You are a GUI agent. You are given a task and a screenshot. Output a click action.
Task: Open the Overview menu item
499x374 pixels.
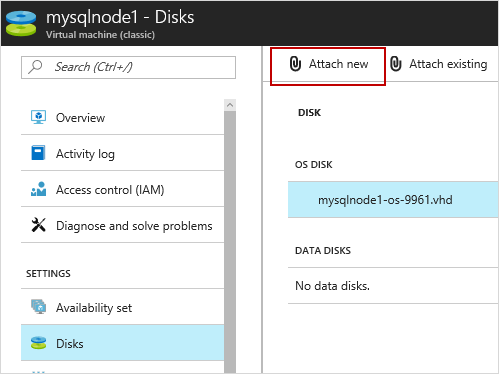pyautogui.click(x=122, y=117)
